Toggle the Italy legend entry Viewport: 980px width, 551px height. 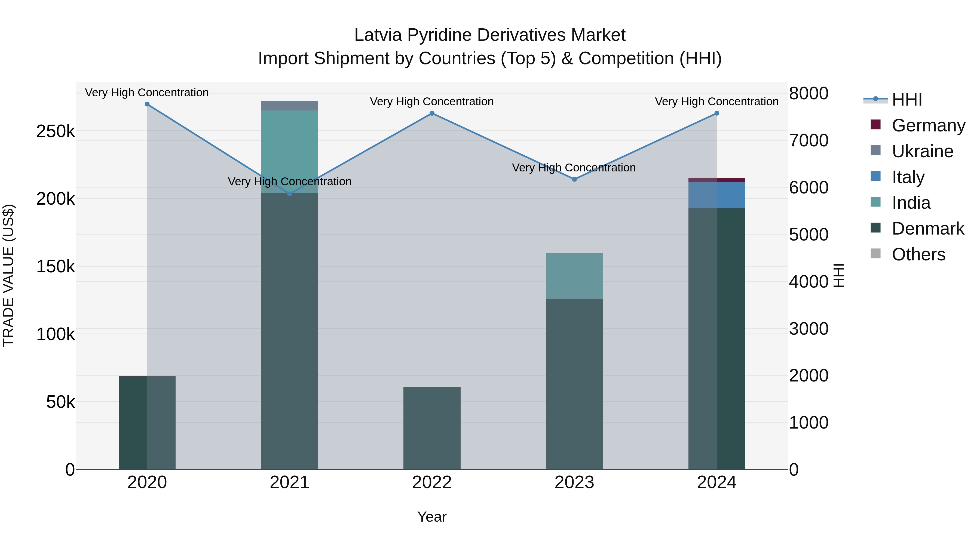(897, 177)
